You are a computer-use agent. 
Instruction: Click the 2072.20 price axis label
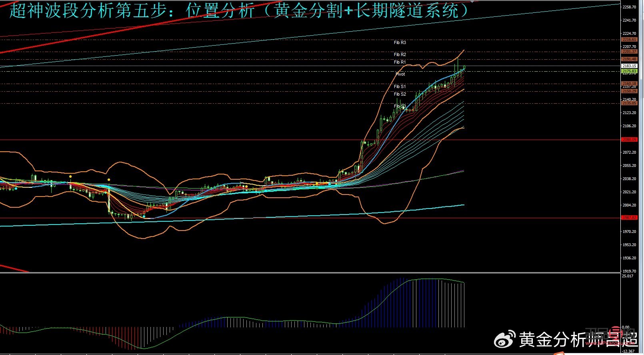coord(629,152)
